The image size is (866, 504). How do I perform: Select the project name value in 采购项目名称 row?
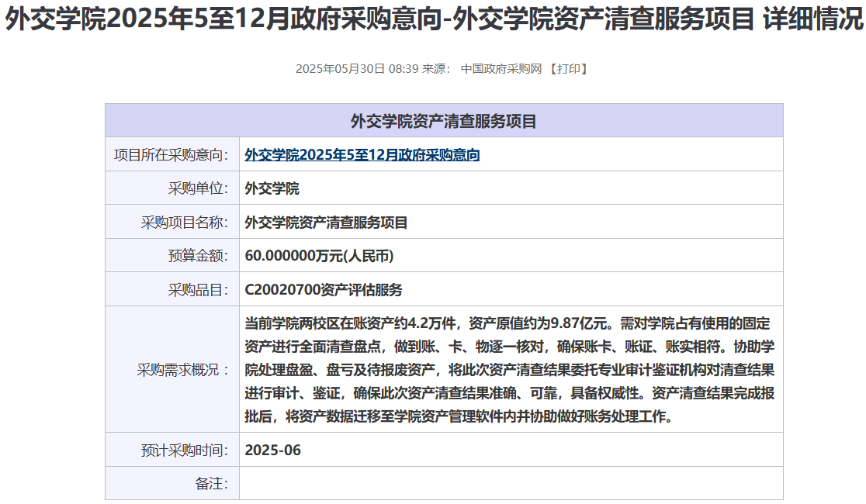tap(326, 223)
